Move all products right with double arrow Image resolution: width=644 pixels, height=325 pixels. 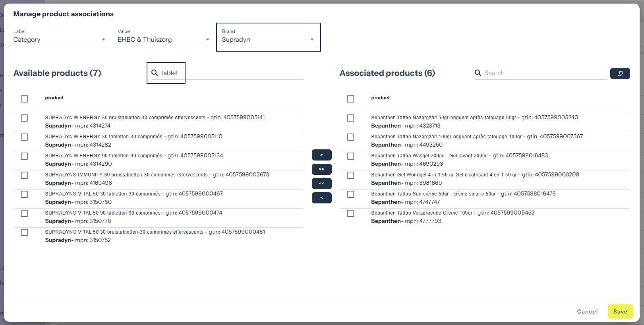(x=321, y=169)
